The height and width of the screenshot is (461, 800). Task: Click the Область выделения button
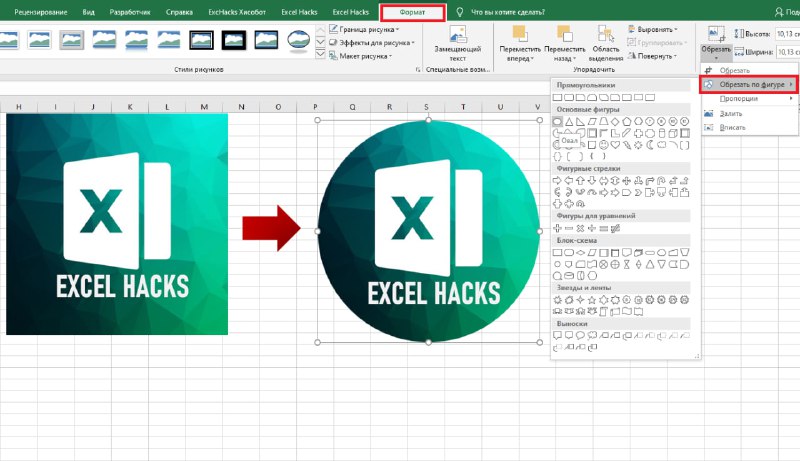(x=606, y=44)
